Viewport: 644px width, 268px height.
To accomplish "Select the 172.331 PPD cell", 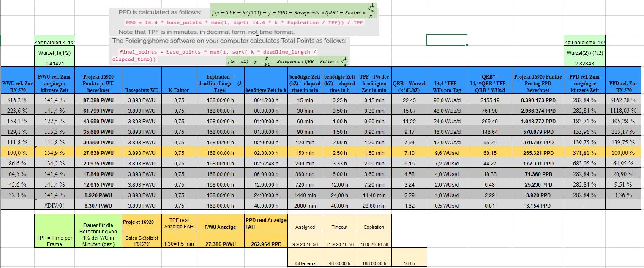I will pyautogui.click(x=538, y=163).
